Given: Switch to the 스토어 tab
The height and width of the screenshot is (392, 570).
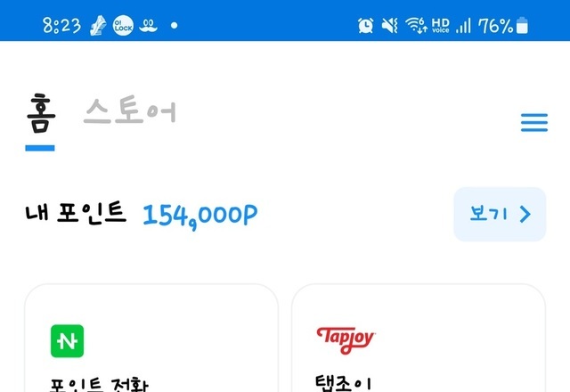Looking at the screenshot, I should (x=130, y=110).
